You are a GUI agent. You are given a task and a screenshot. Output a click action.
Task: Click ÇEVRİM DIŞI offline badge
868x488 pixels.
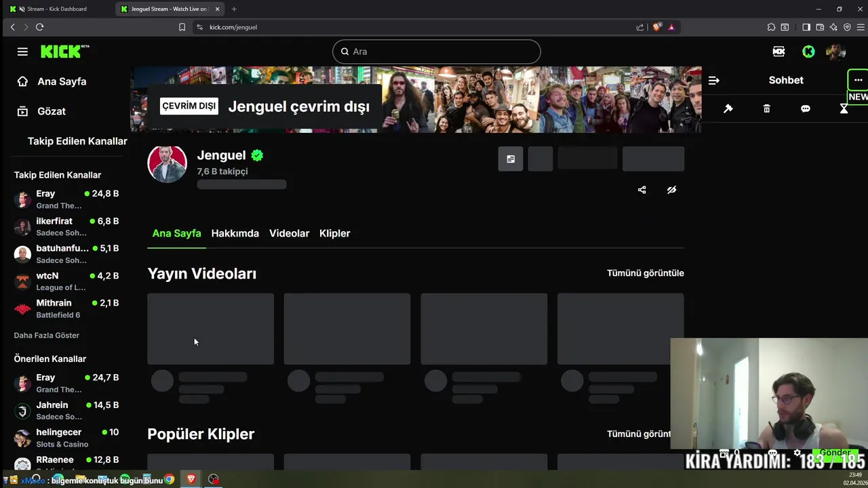pyautogui.click(x=189, y=106)
